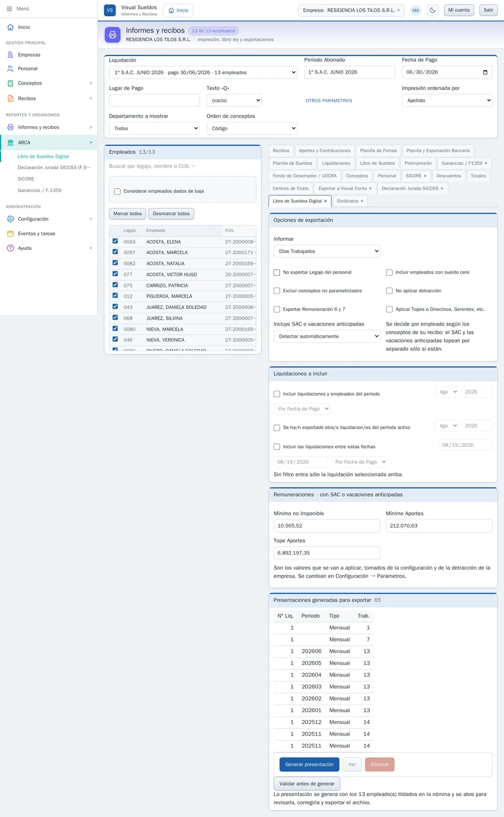Open the Liquidación dropdown
The height and width of the screenshot is (817, 504).
click(x=203, y=72)
